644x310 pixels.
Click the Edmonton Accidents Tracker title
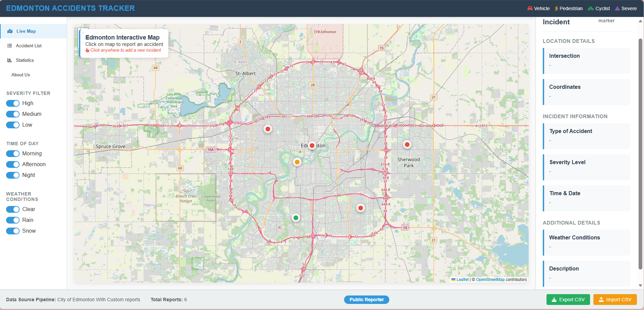(x=71, y=8)
